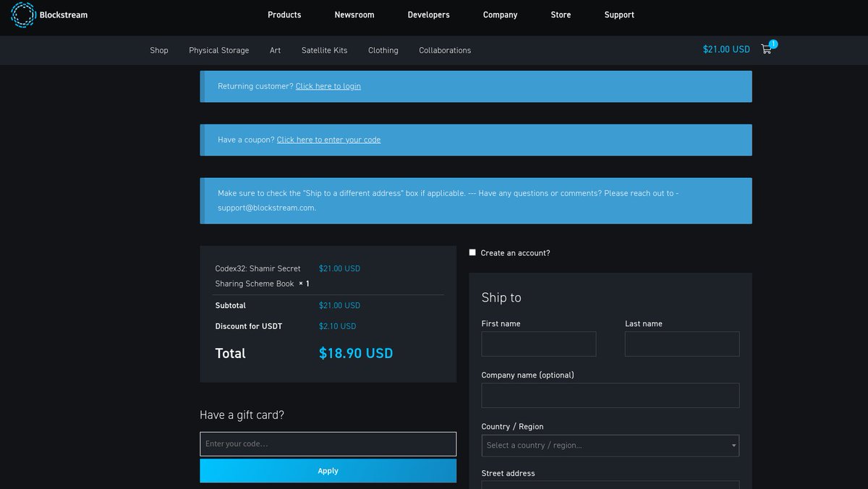Open the Country / Region dropdown
The image size is (868, 489).
point(610,445)
